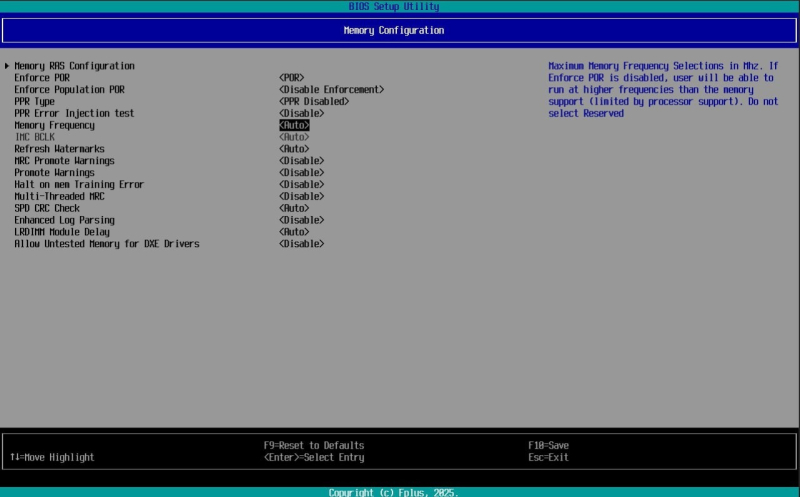
Task: Select the highlighted Memory Frequency Auto value
Action: [294, 126]
